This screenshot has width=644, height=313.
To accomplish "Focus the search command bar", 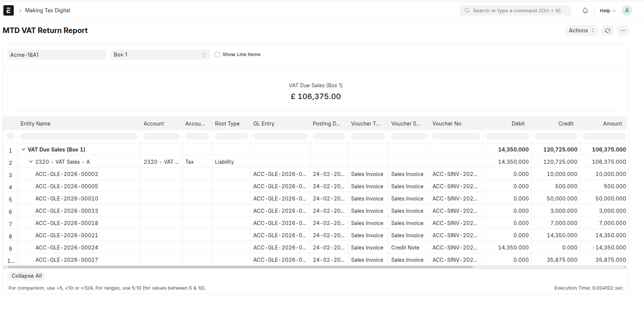I will [x=515, y=10].
